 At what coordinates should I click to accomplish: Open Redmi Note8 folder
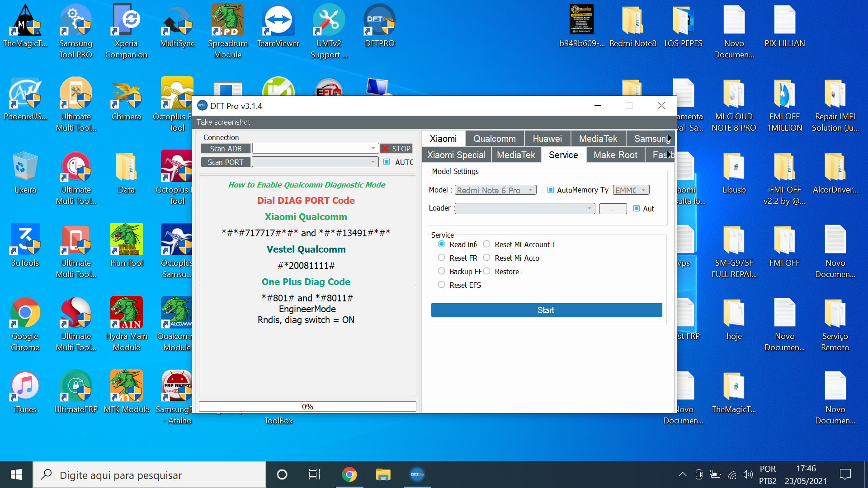point(633,26)
